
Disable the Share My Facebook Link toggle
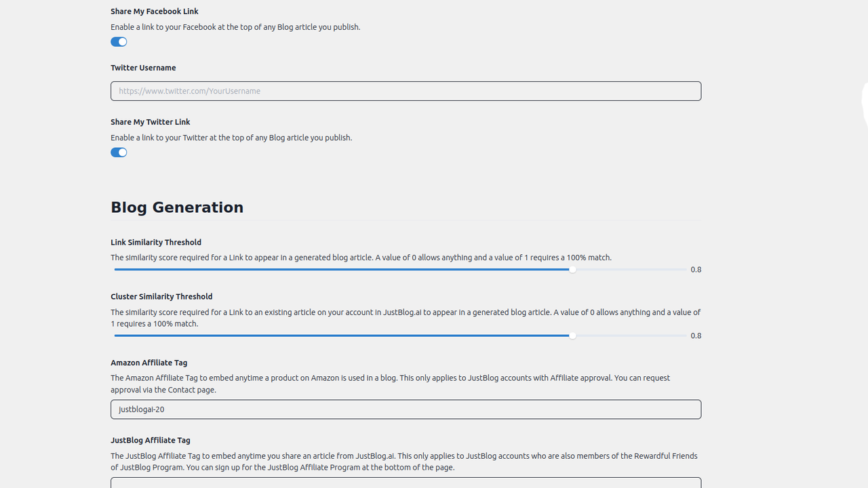(119, 41)
